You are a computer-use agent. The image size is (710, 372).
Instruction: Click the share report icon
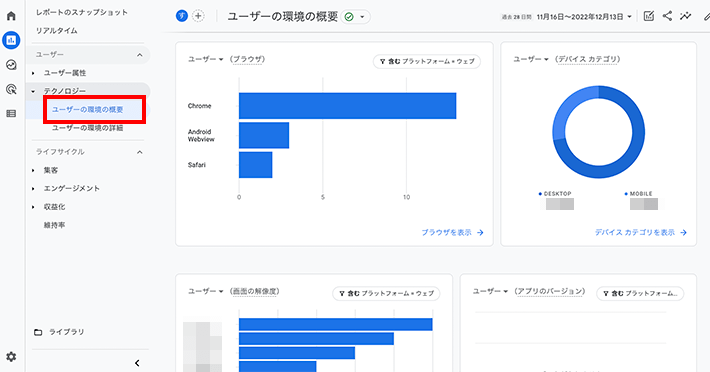click(x=667, y=16)
